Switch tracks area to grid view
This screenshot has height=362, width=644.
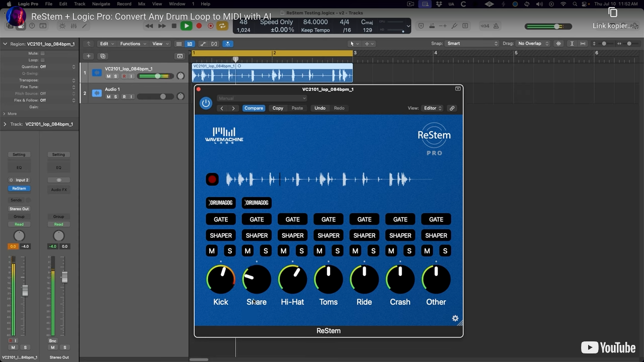point(179,44)
